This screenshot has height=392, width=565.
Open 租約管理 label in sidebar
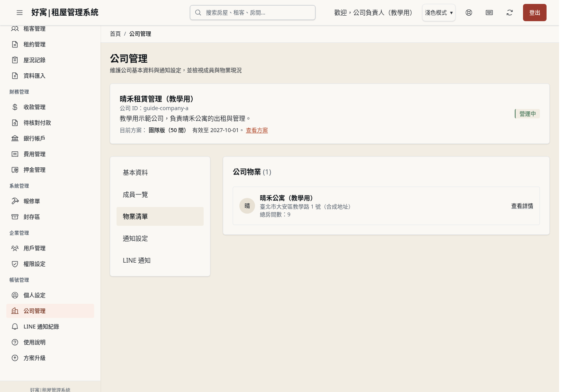click(35, 44)
